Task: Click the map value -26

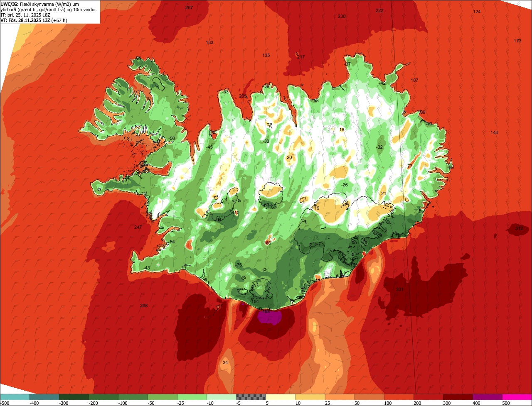Action: [x=344, y=185]
